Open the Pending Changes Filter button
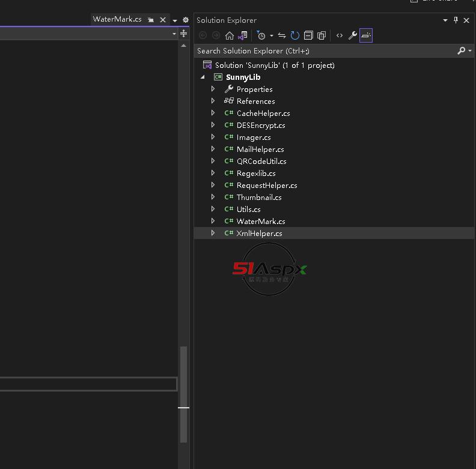This screenshot has width=476, height=469. coord(261,35)
